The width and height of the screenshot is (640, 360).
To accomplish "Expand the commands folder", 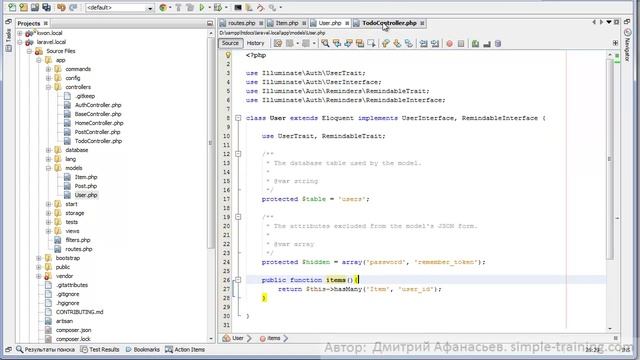I will pyautogui.click(x=49, y=69).
